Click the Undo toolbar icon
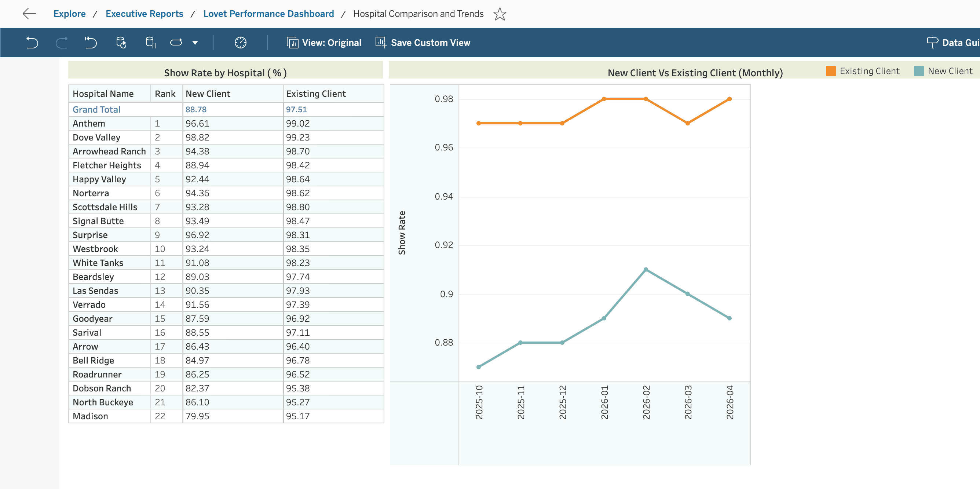Screen dimensions: 980x489 (x=32, y=43)
